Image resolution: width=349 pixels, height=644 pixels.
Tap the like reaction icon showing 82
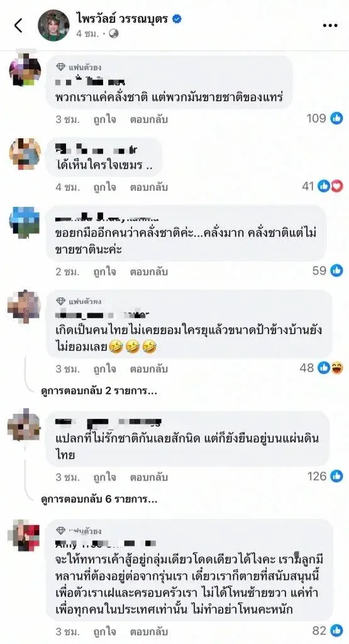(x=336, y=630)
